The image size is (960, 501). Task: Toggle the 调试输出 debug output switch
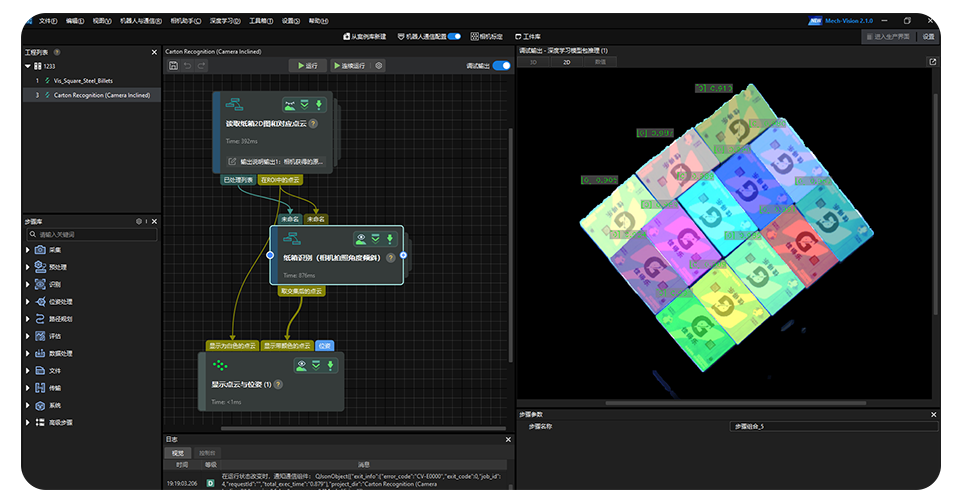[502, 65]
